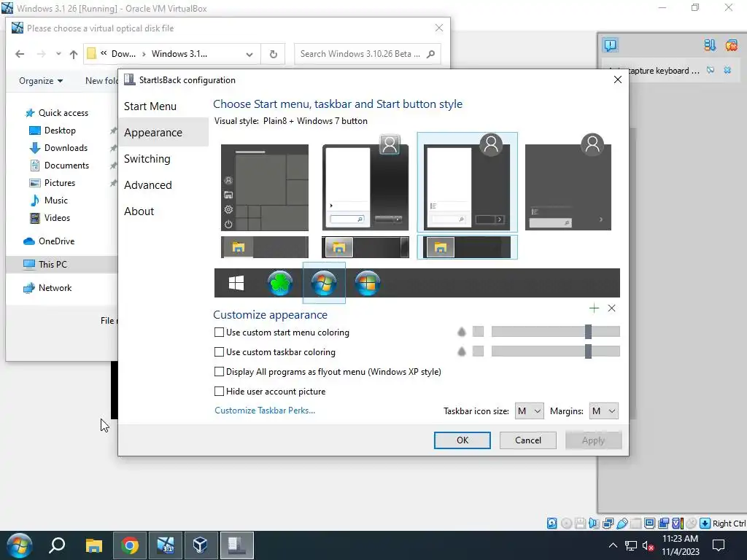The width and height of the screenshot is (747, 560).
Task: Click the VirtualBox notification bubble icon
Action: [611, 45]
